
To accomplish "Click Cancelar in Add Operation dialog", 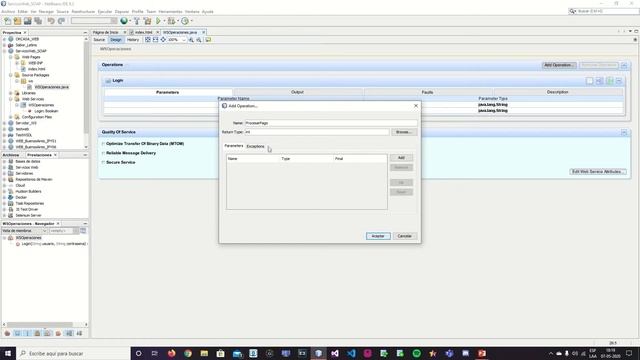I will pyautogui.click(x=404, y=236).
